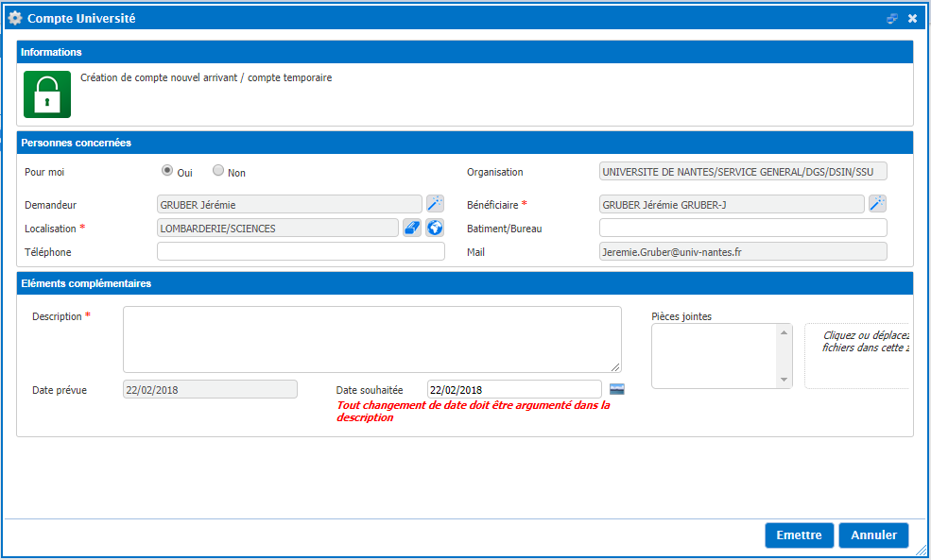Click the gear icon in the title bar
This screenshot has height=560, width=931.
click(x=15, y=18)
